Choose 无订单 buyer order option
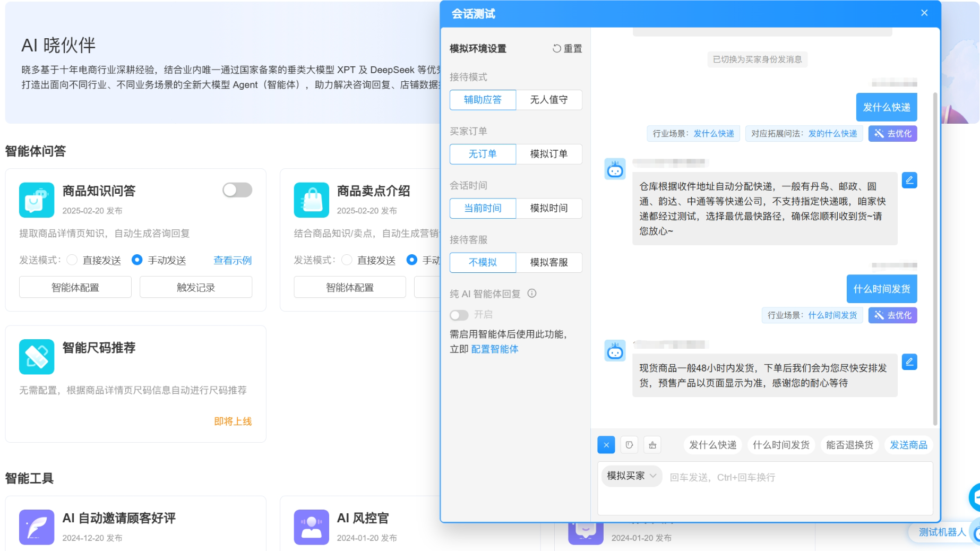The width and height of the screenshot is (980, 551). coord(483,154)
